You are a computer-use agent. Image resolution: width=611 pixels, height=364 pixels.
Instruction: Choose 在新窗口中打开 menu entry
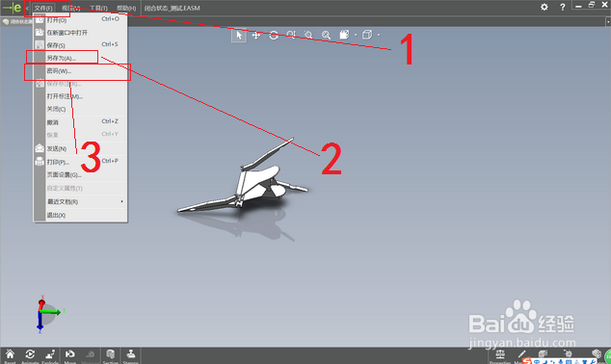(80, 33)
